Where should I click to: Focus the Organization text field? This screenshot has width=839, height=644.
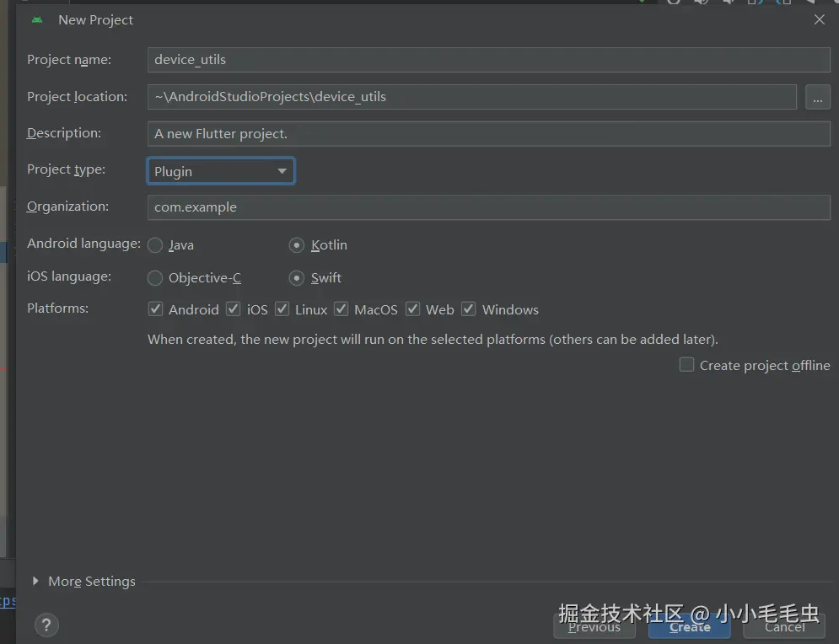point(488,207)
